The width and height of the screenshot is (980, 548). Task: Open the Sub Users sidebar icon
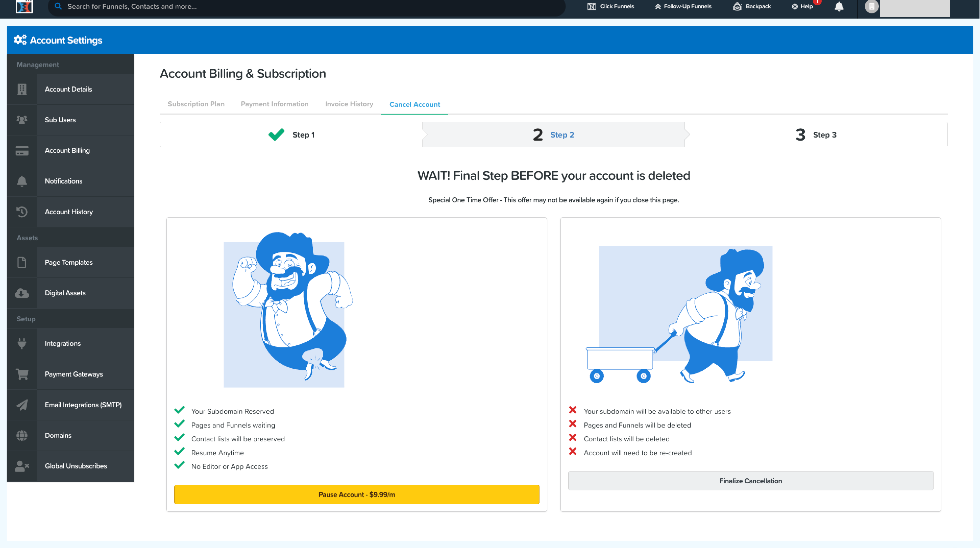click(x=22, y=120)
